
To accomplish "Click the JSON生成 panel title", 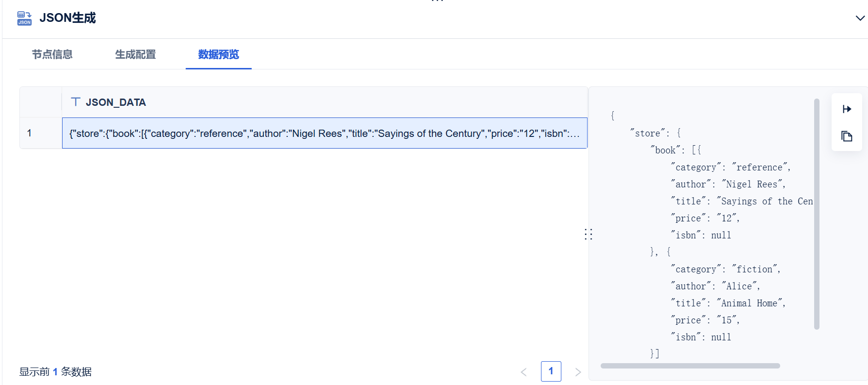I will tap(68, 18).
